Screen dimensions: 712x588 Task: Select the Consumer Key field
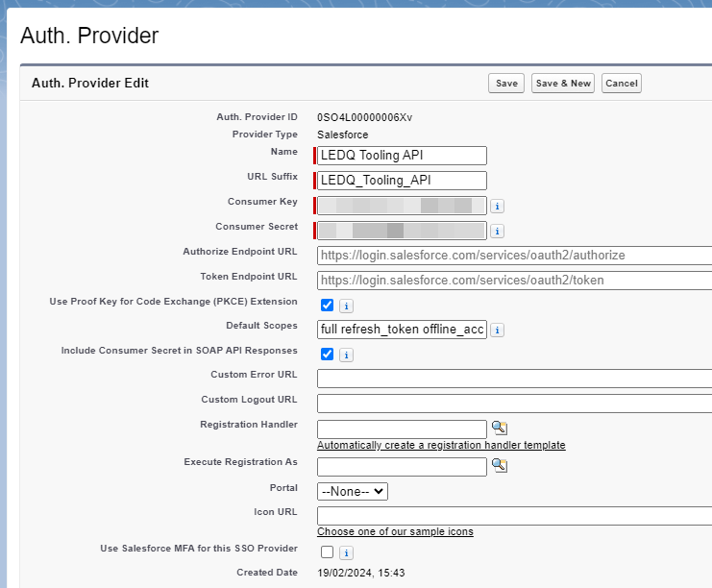402,206
